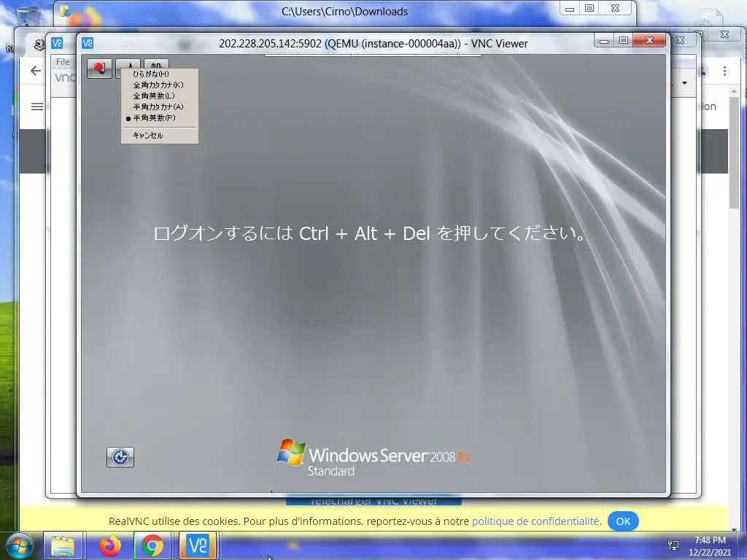Viewport: 747px width, 560px height.
Task: Open the politique de confidentialité link
Action: click(535, 521)
